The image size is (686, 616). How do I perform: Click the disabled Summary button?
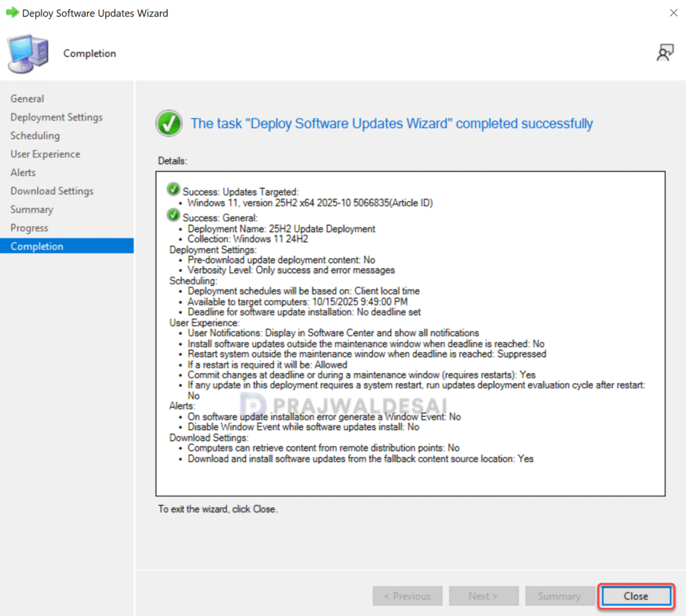click(559, 596)
